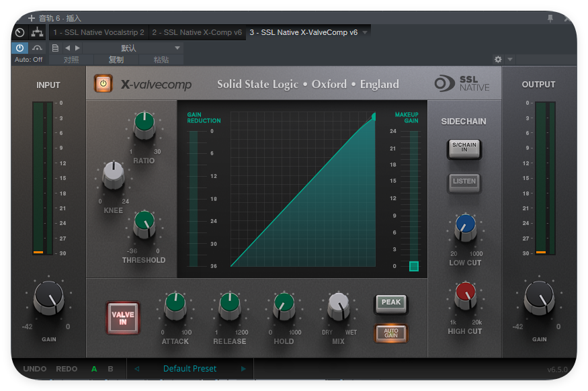Click the input level meter
Screen dimensions: 588x391
coord(43,178)
